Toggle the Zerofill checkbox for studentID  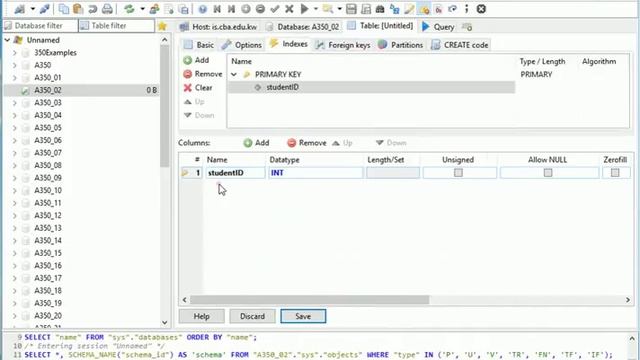(615, 173)
